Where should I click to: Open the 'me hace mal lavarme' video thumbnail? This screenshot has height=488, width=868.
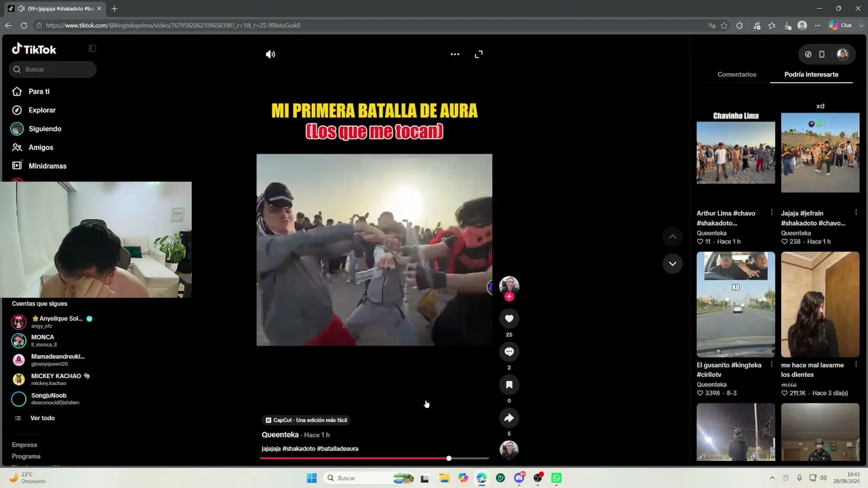(x=820, y=304)
